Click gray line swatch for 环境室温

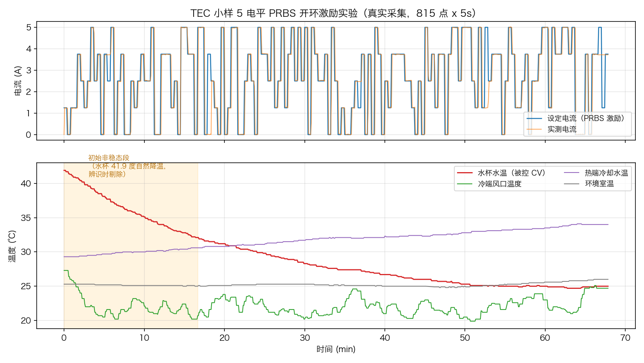[x=571, y=184]
